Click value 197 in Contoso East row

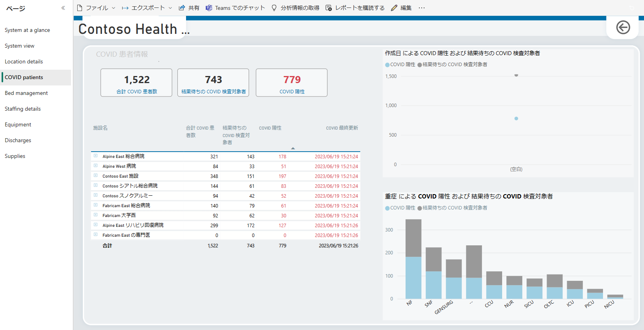click(x=282, y=176)
